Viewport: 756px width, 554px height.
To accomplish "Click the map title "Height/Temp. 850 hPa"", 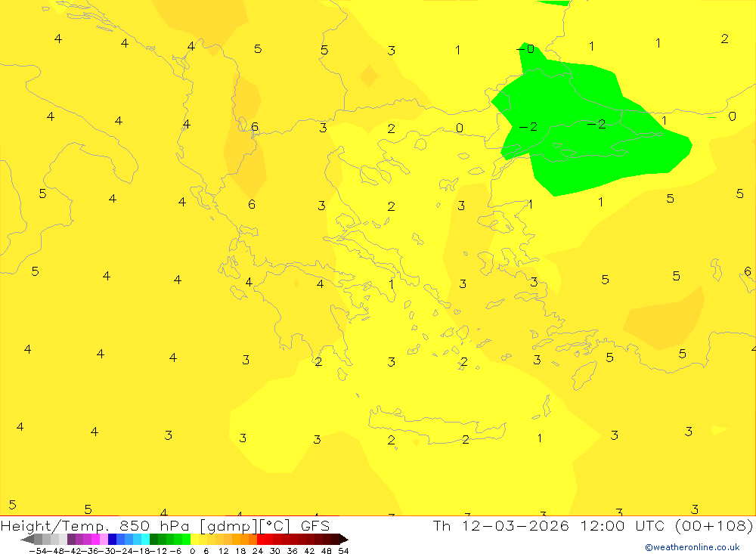I will point(97,526).
